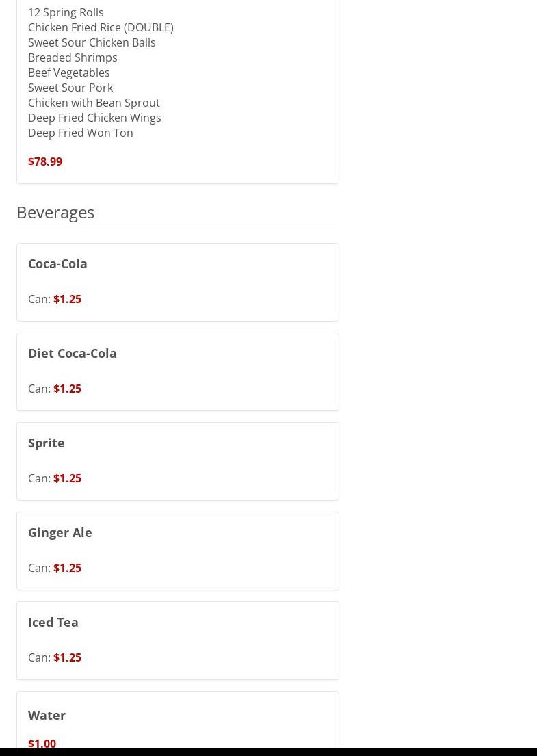
Task: Click the $1.25 can price for Sprite
Action: click(67, 478)
